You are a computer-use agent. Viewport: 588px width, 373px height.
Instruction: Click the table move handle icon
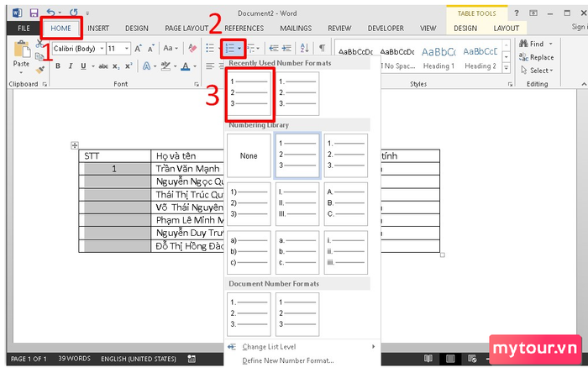click(x=75, y=145)
